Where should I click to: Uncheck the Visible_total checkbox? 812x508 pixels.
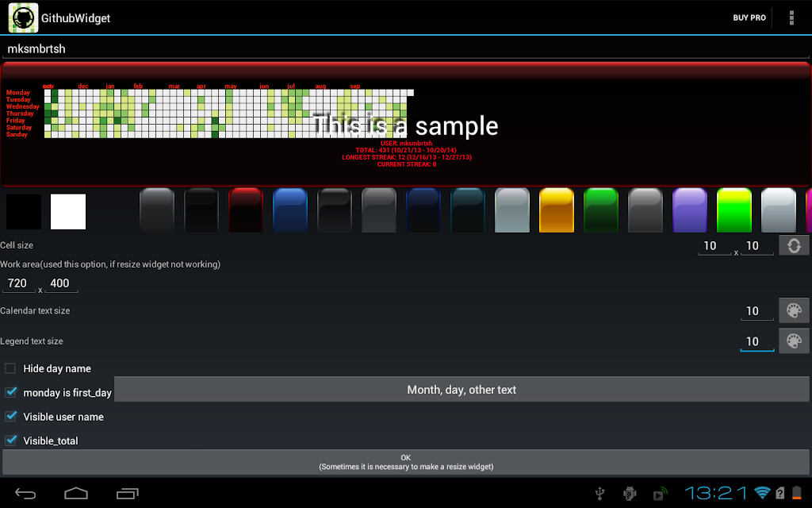tap(10, 441)
